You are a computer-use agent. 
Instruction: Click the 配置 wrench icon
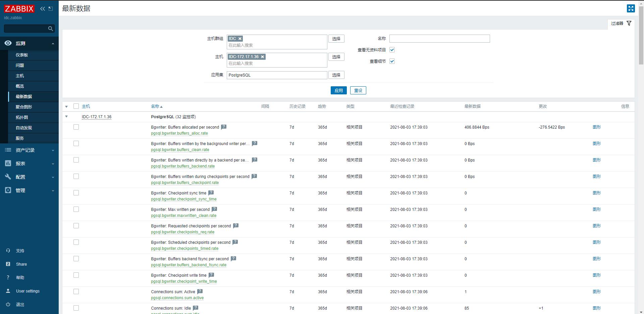(x=8, y=177)
